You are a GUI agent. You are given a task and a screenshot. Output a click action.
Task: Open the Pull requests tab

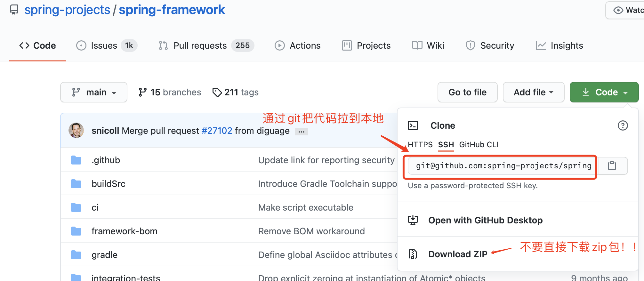click(x=206, y=45)
